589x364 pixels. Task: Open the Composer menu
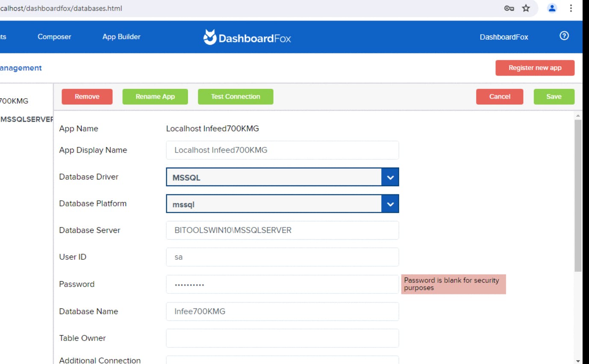point(54,37)
